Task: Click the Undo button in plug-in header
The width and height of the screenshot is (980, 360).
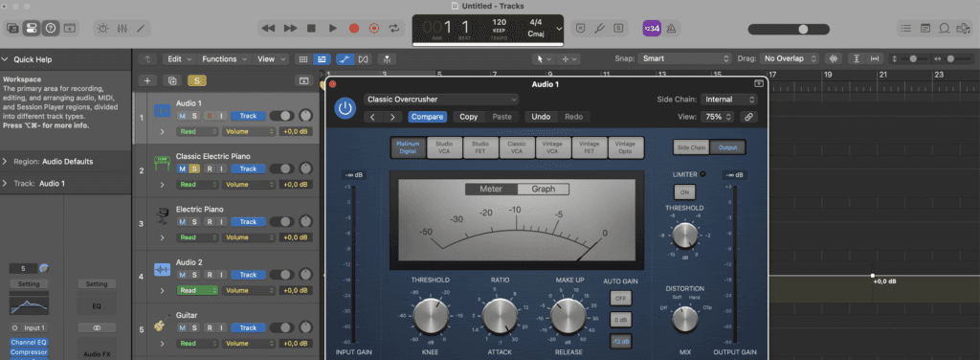Action: [x=541, y=117]
